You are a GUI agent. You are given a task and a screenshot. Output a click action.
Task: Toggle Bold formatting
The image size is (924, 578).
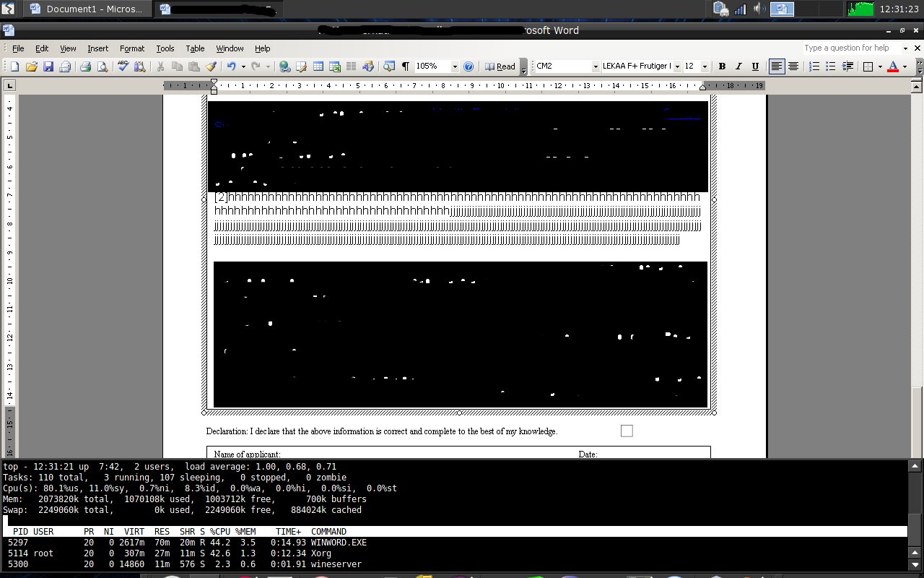coord(722,66)
